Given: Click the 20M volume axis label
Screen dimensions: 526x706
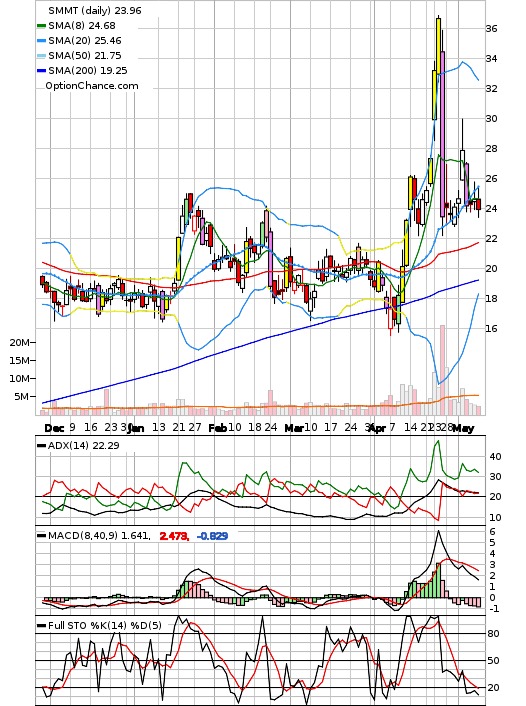Looking at the screenshot, I should pyautogui.click(x=20, y=343).
